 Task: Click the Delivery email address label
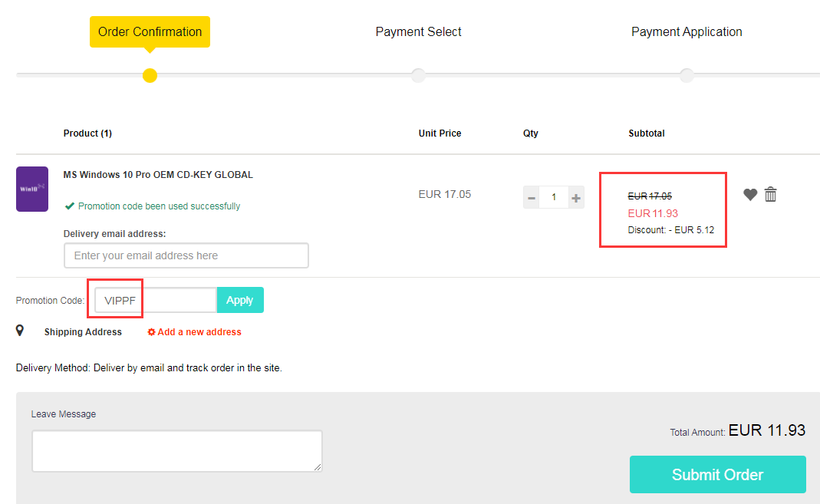coord(114,234)
